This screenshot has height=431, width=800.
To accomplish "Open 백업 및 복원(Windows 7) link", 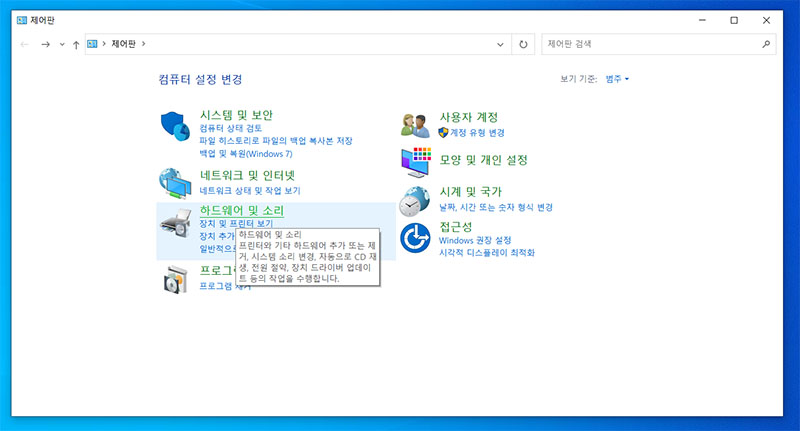I will pyautogui.click(x=246, y=154).
